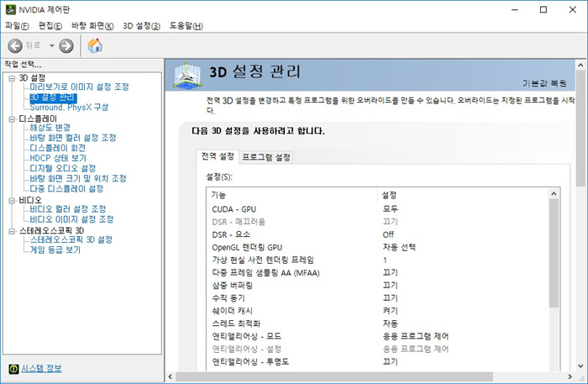
Task: Collapse the 3D 설정 tree node
Action: pyautogui.click(x=12, y=78)
